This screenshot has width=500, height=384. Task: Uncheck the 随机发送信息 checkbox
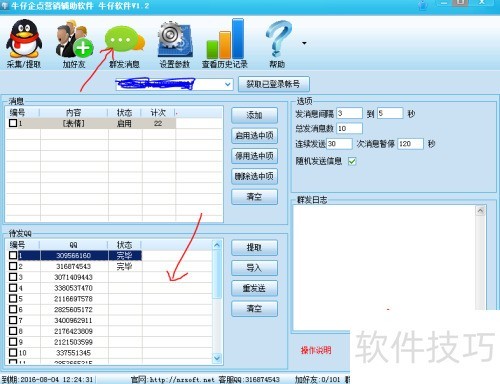[352, 161]
